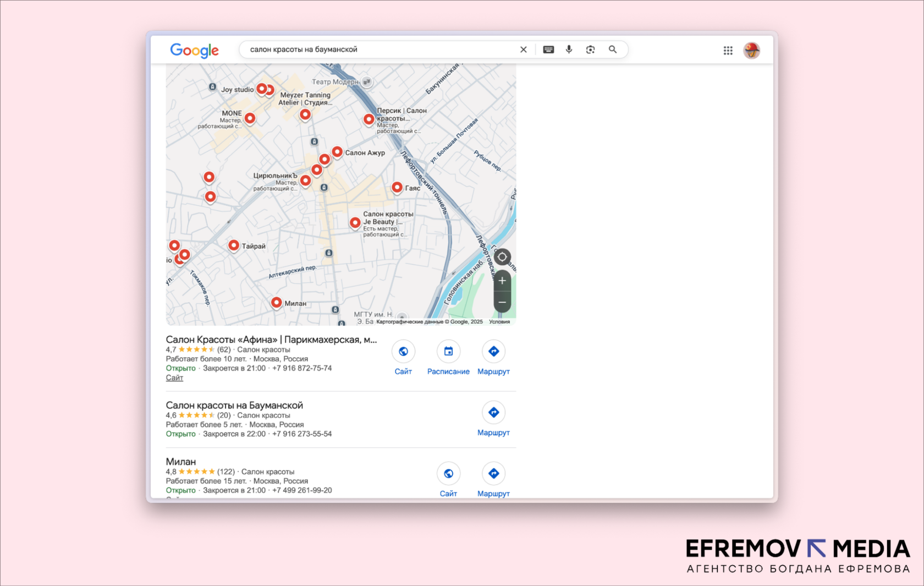This screenshot has width=924, height=586.
Task: Click the Бакунинская street label on map
Action: pyautogui.click(x=442, y=79)
